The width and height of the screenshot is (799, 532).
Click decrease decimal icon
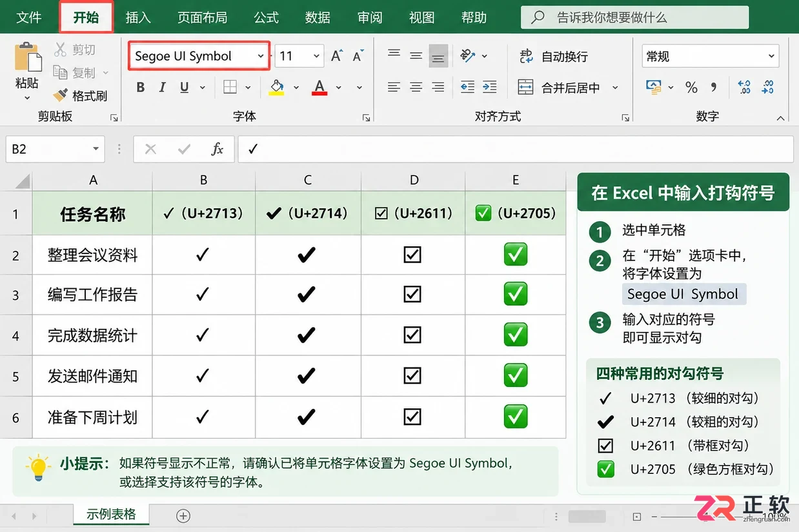(x=767, y=87)
